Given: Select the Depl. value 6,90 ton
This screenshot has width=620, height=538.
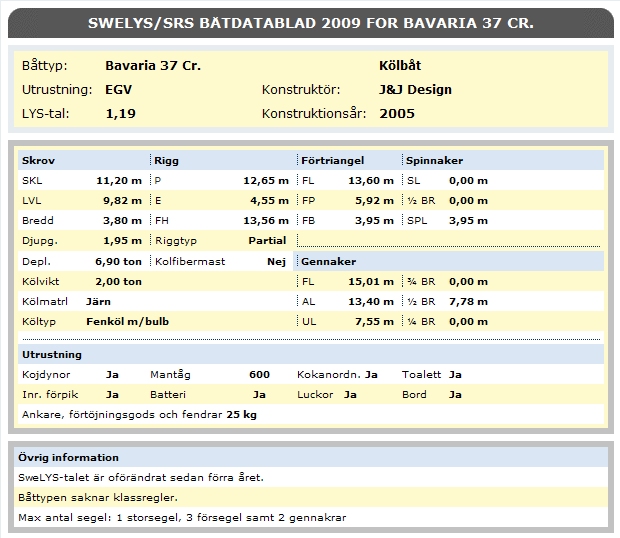Looking at the screenshot, I should [119, 262].
